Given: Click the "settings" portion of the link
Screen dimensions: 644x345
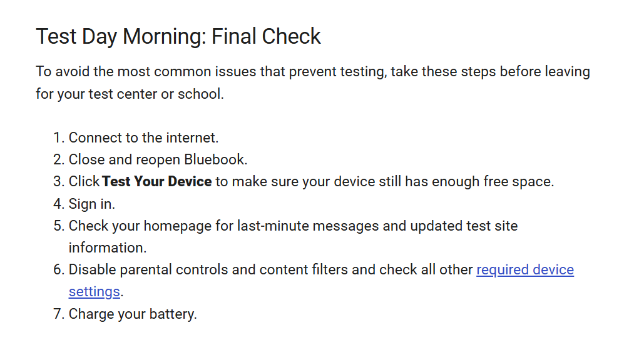Looking at the screenshot, I should [x=94, y=292].
